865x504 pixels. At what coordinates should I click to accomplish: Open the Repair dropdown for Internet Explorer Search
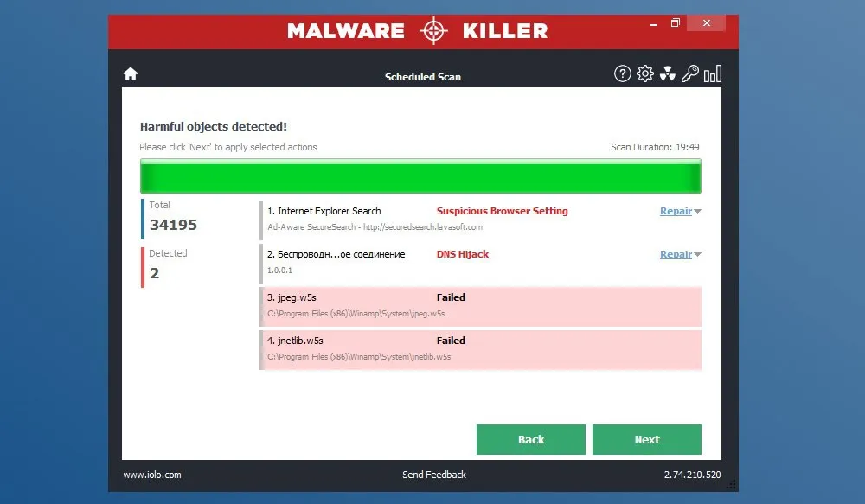pyautogui.click(x=680, y=211)
